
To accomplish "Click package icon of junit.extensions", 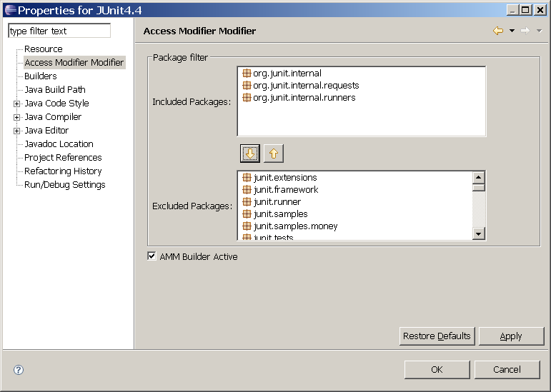I will click(x=247, y=177).
